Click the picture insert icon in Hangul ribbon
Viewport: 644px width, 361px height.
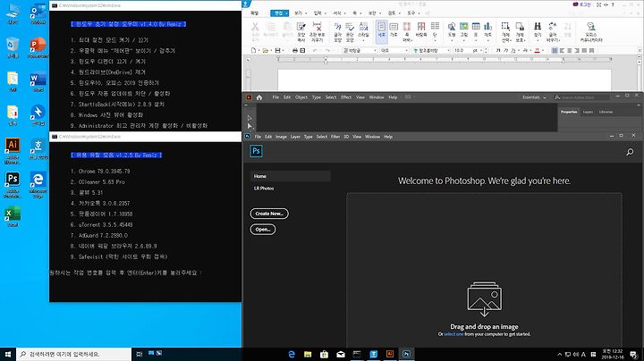point(463,27)
